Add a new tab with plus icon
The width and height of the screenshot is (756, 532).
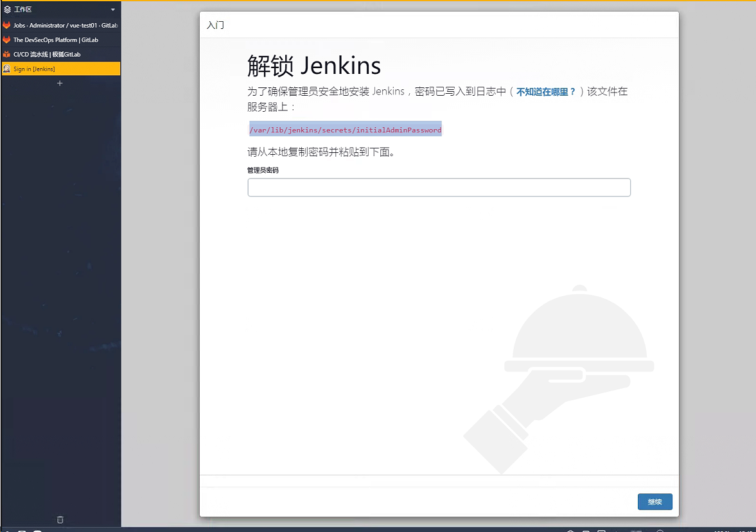[60, 83]
